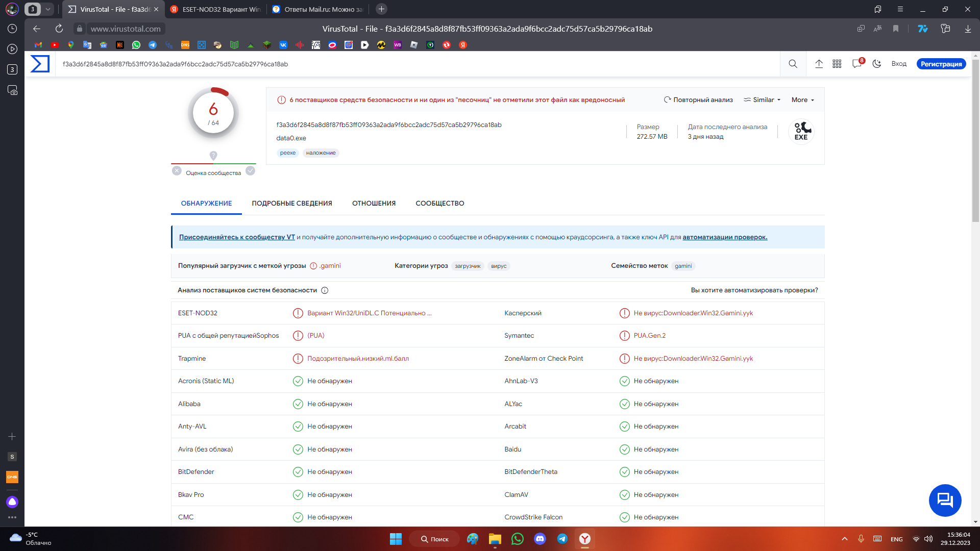Open Alice assistant in sidebar
Viewport: 980px width, 551px height.
[x=12, y=502]
